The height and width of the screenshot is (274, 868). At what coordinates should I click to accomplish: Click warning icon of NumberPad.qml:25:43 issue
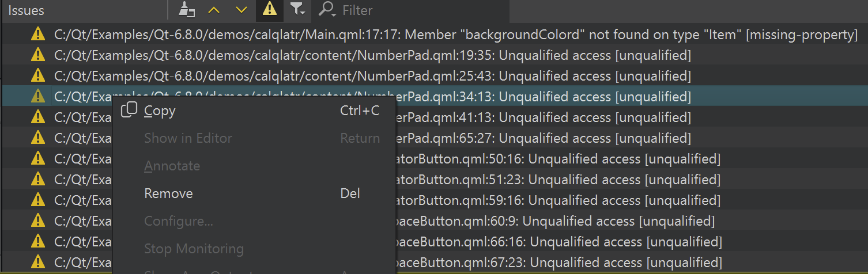click(38, 76)
